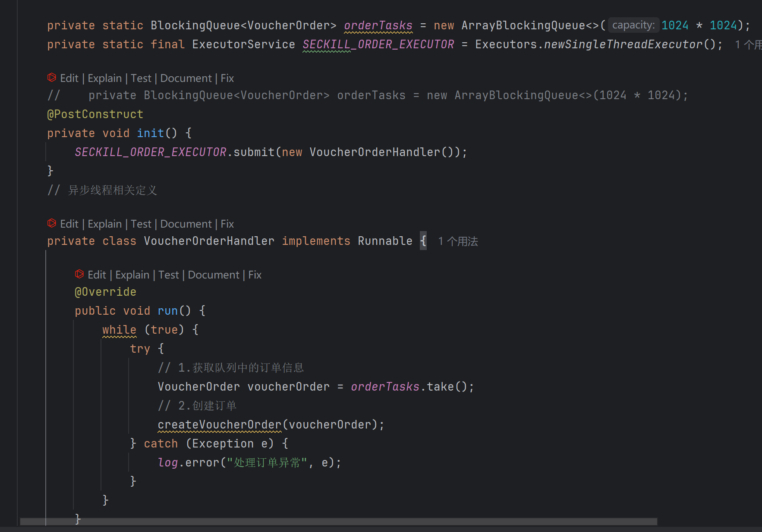Click Fix above the @Override run method
This screenshot has height=532, width=762.
255,275
